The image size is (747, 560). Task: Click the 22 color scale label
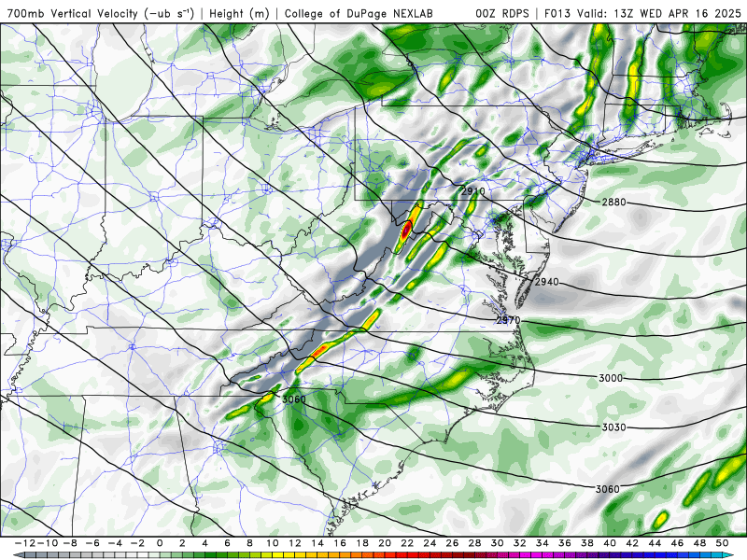[x=407, y=543]
